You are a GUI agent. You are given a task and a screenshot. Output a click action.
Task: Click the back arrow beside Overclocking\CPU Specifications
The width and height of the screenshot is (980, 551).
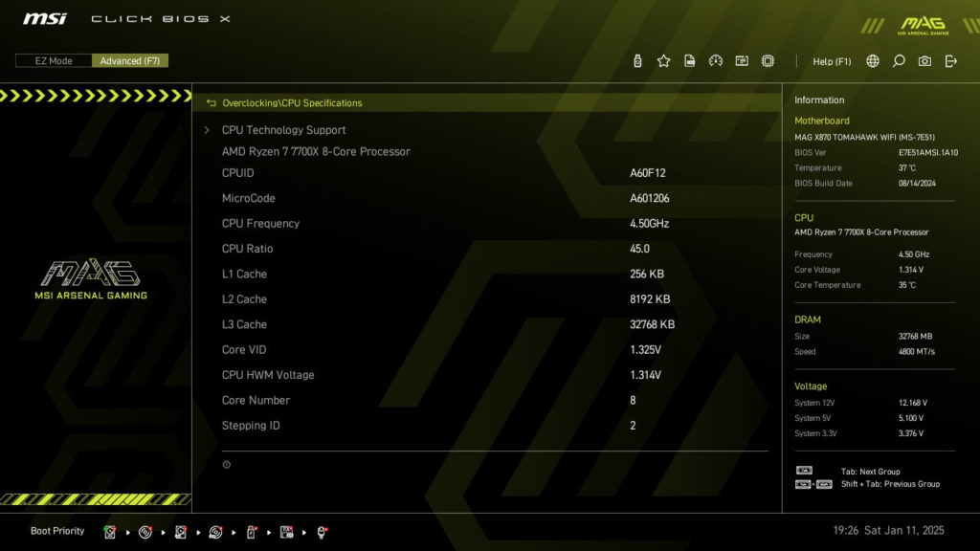(x=212, y=103)
